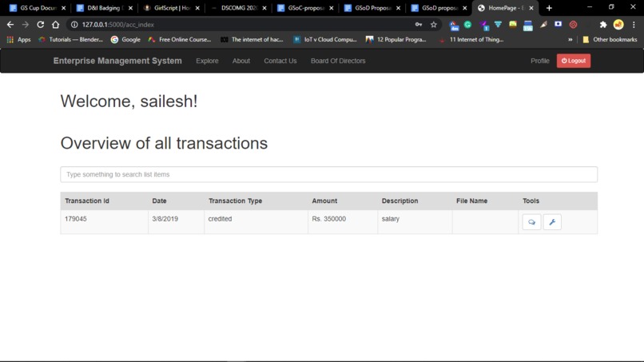Image resolution: width=644 pixels, height=362 pixels.
Task: Open a new browser tab with plus icon
Action: (549, 8)
